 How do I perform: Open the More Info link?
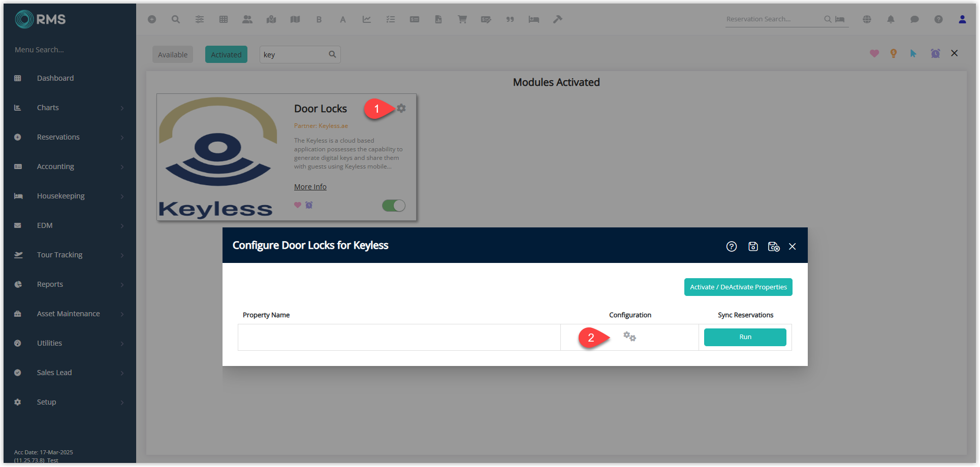(310, 187)
